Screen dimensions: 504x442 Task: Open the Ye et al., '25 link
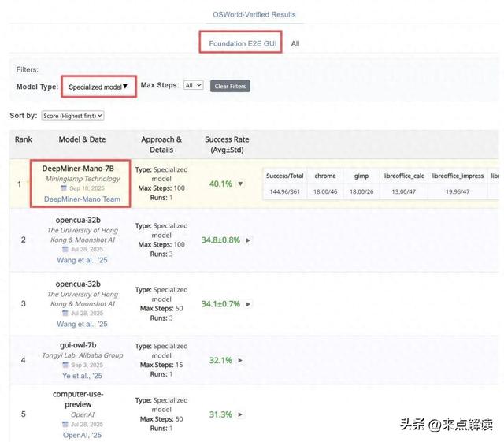pos(82,376)
